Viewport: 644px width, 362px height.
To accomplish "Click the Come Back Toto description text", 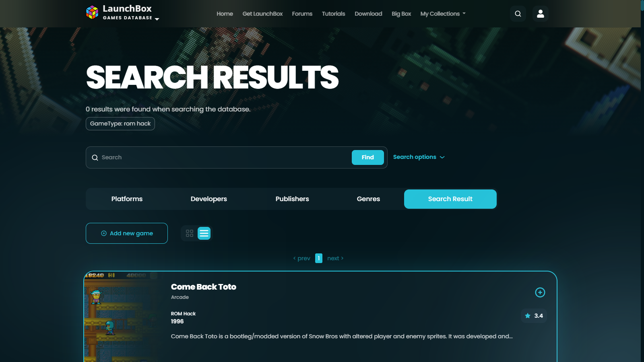I will pos(342,336).
